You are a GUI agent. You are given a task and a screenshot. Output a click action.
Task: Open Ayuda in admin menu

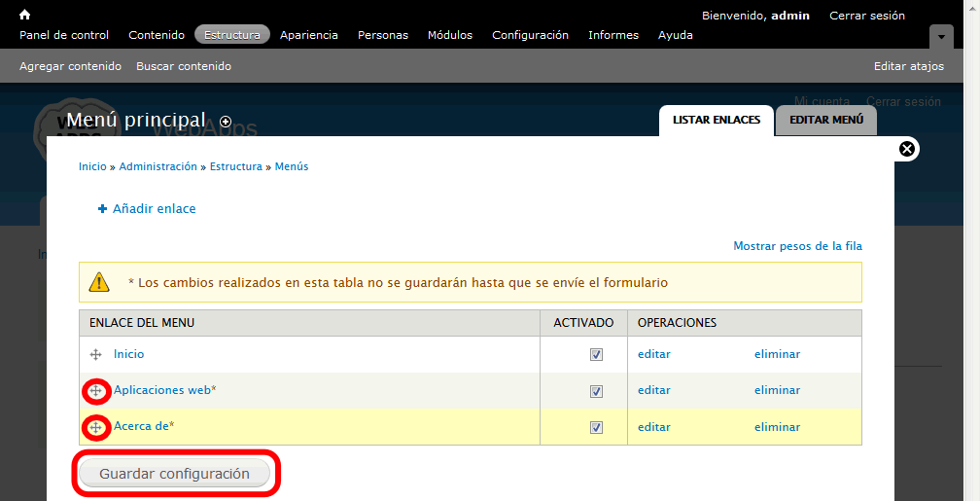(x=675, y=35)
